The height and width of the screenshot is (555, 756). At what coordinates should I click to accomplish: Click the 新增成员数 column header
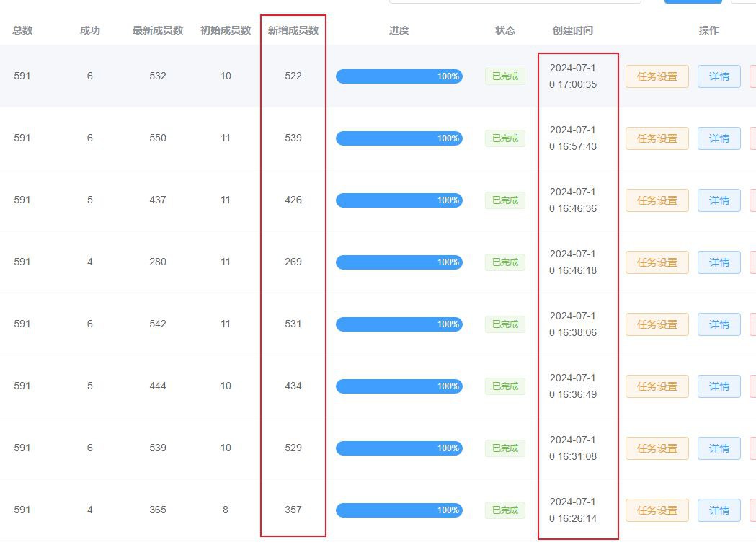tap(293, 30)
